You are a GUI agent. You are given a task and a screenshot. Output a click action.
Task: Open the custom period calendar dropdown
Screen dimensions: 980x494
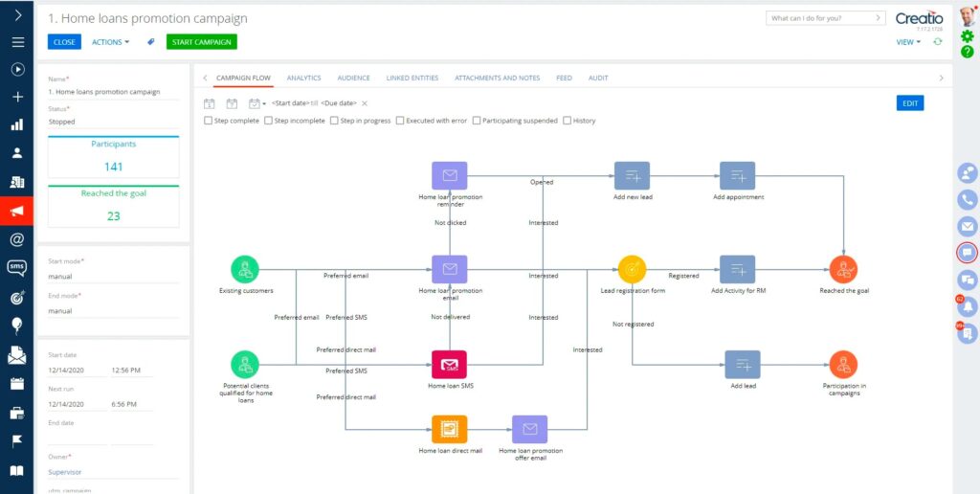(256, 103)
